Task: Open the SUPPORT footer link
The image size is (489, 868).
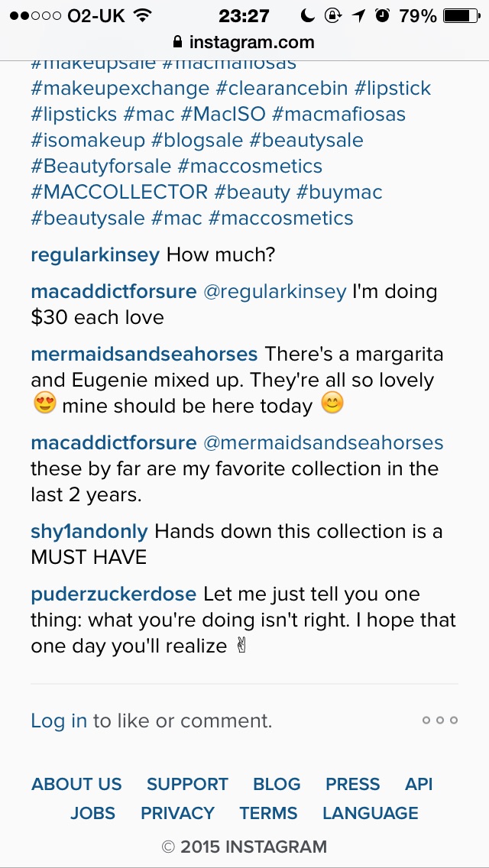Action: coord(187,785)
